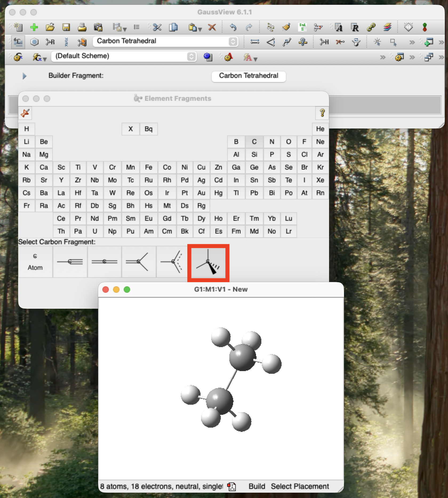Image resolution: width=448 pixels, height=498 pixels.
Task: Delete using the red X icon
Action: point(212,27)
